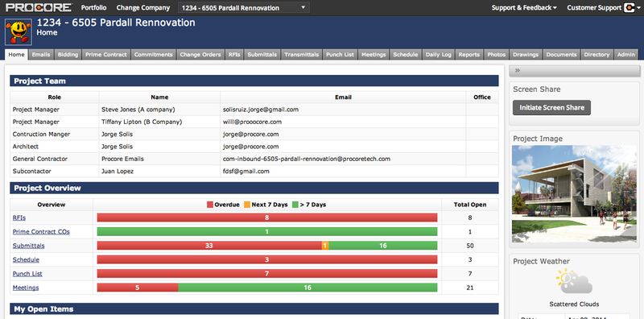
Task: Select Change Company in top bar
Action: click(143, 7)
